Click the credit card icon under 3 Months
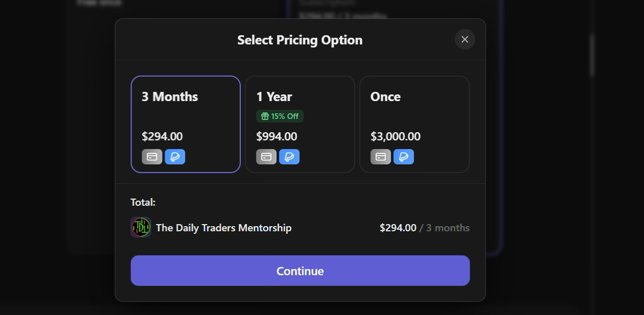Viewport: 644px width, 315px height. 152,157
